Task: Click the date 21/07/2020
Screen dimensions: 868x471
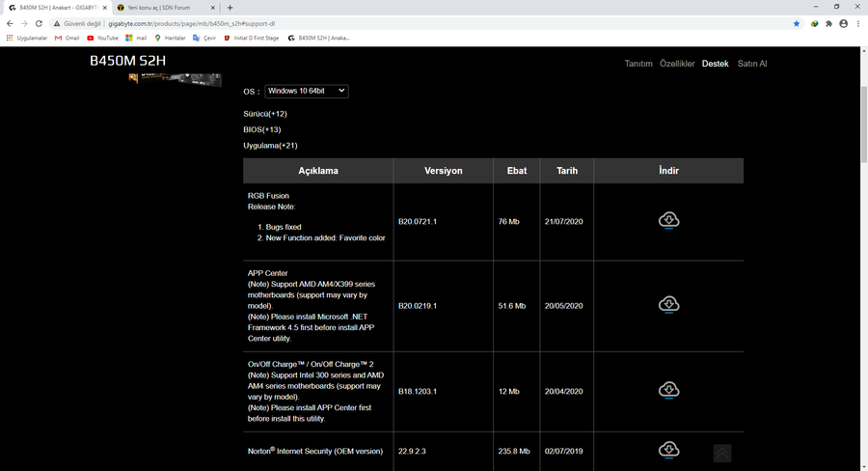Action: click(x=563, y=221)
